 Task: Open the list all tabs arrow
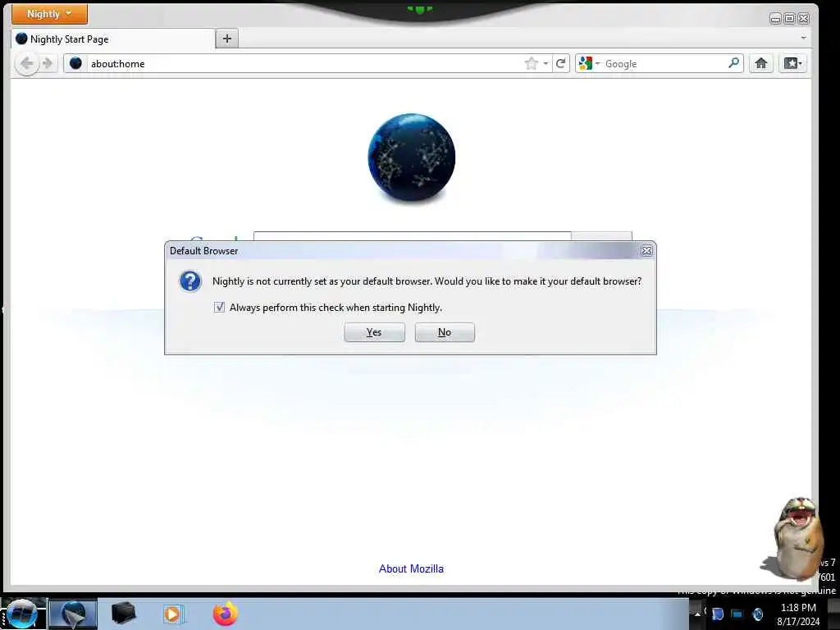[803, 38]
